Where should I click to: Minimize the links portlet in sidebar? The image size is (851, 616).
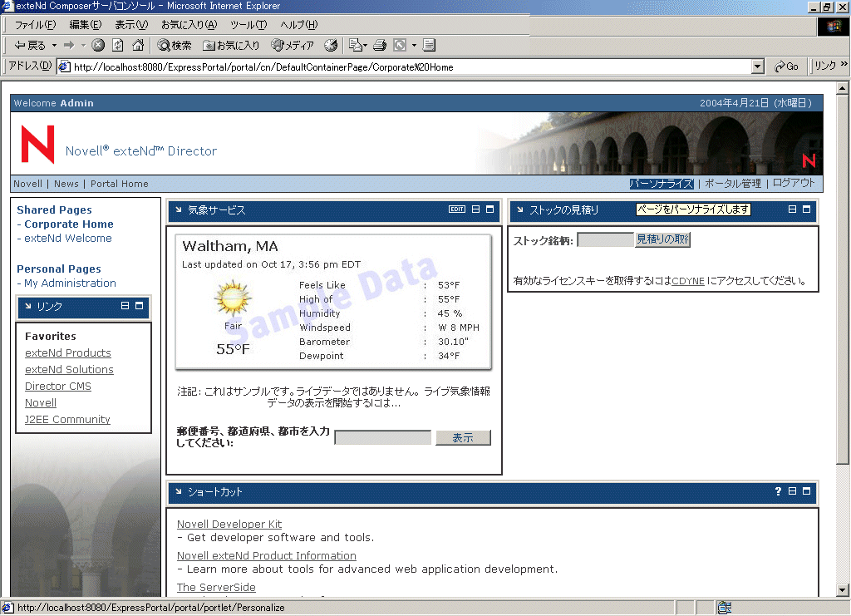pyautogui.click(x=125, y=306)
